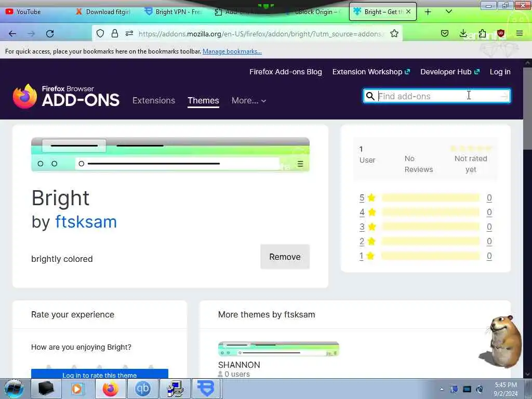The image size is (532, 399).
Task: Expand the list all tabs chevron
Action: pos(448,11)
